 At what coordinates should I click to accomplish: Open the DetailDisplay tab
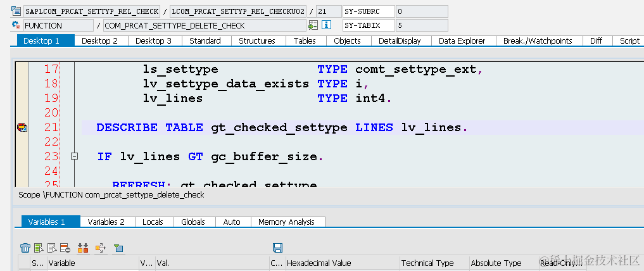pos(400,41)
